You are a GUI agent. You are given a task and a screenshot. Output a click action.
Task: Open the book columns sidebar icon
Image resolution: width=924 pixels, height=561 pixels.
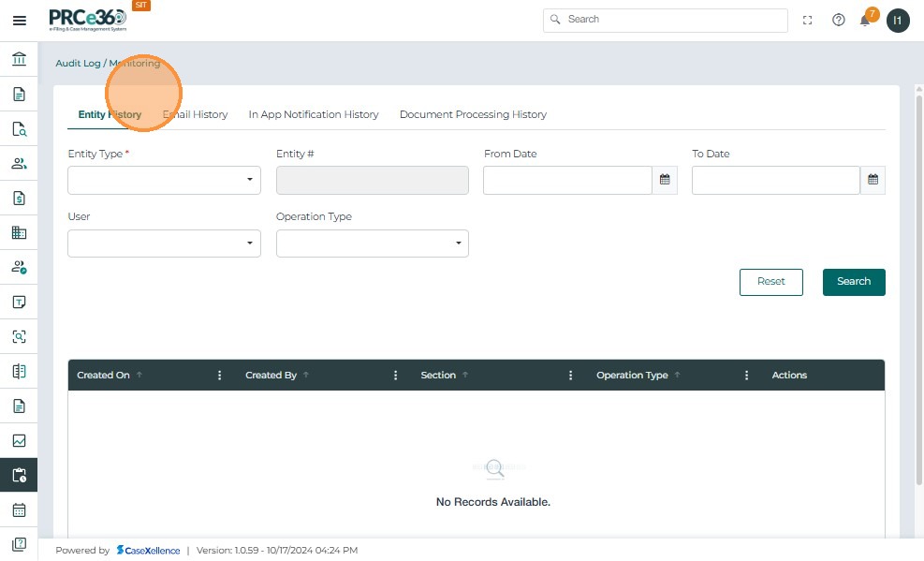(x=19, y=371)
